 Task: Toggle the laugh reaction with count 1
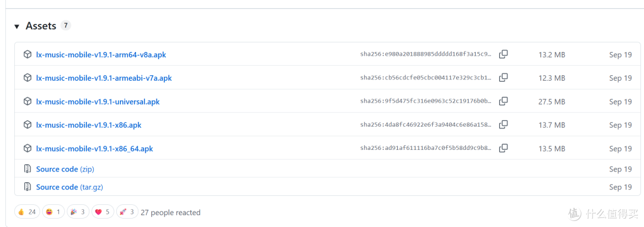click(x=52, y=212)
